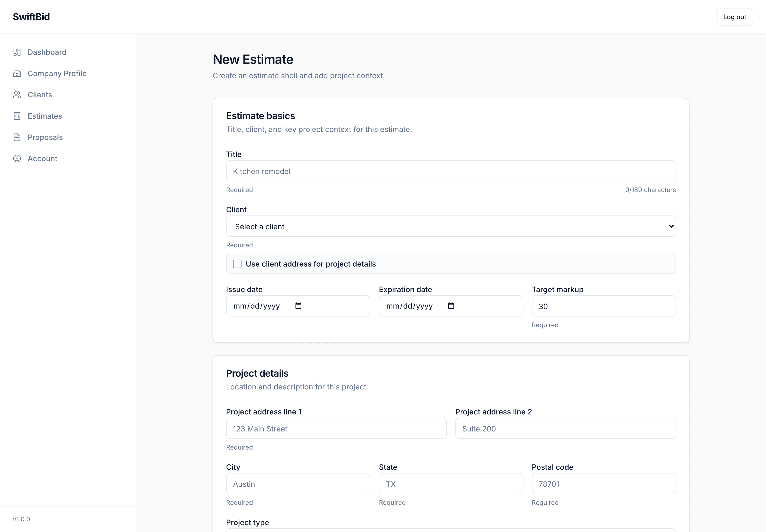Screen dimensions: 766x532
Task: Navigate to Clients
Action: 40,95
